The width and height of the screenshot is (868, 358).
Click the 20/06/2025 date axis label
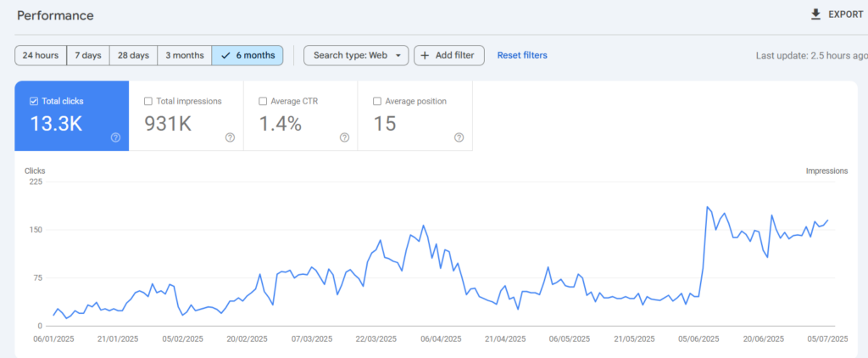click(x=763, y=338)
